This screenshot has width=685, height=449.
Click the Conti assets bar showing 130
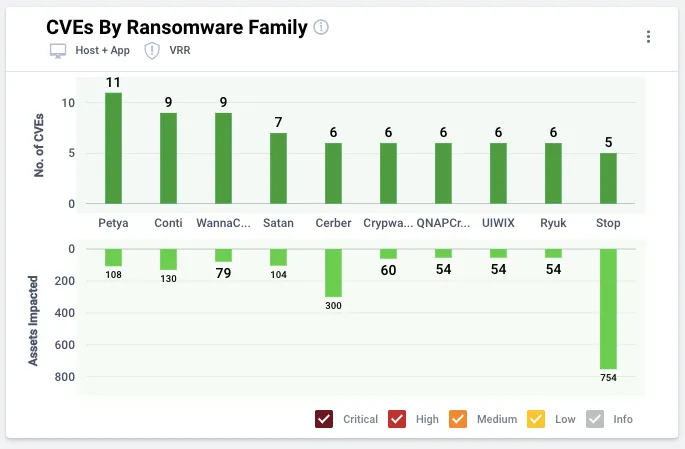[169, 260]
